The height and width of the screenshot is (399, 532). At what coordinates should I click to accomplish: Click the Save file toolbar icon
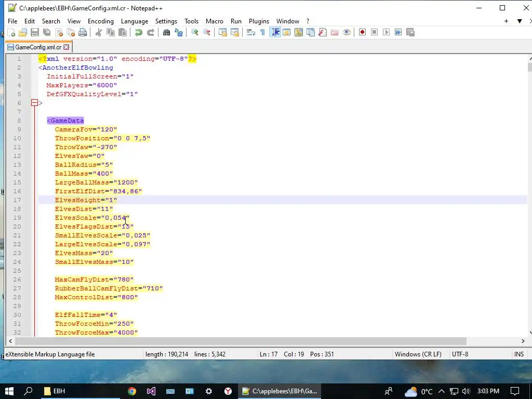click(x=35, y=32)
